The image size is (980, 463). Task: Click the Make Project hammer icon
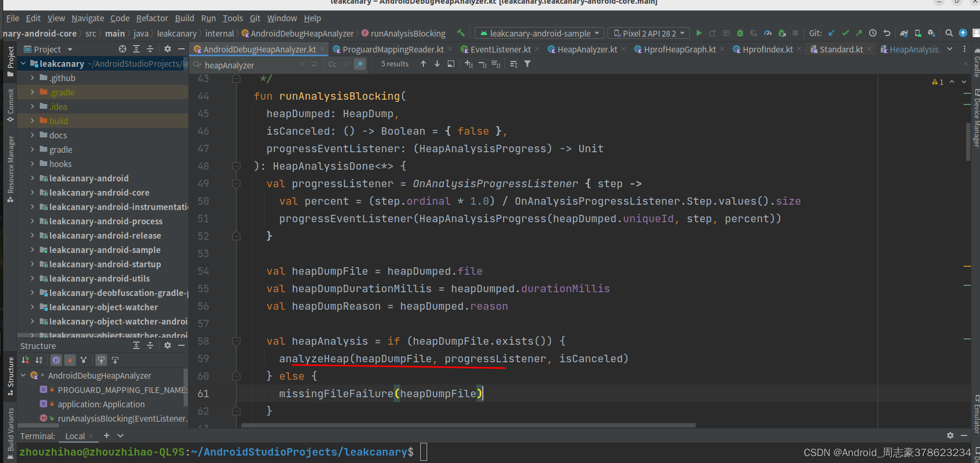tap(461, 33)
